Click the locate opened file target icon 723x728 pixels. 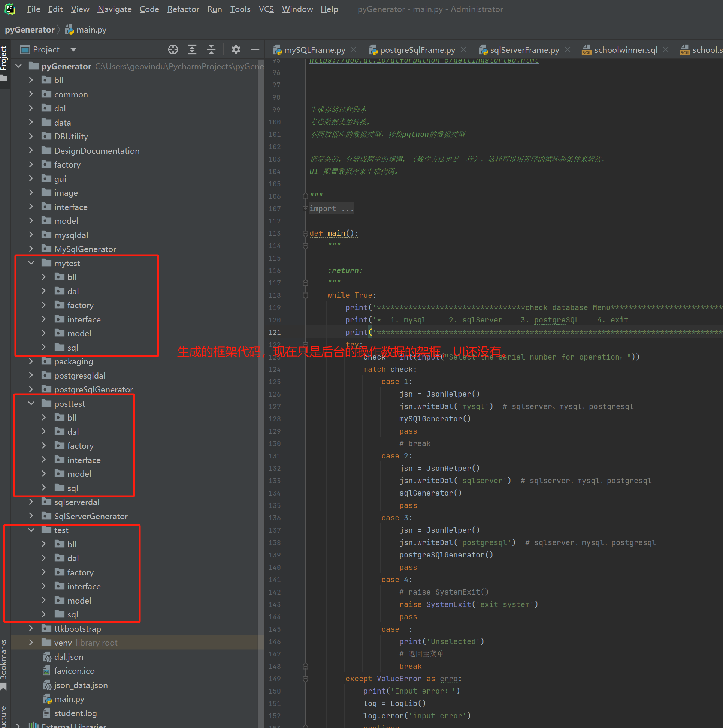pyautogui.click(x=173, y=50)
